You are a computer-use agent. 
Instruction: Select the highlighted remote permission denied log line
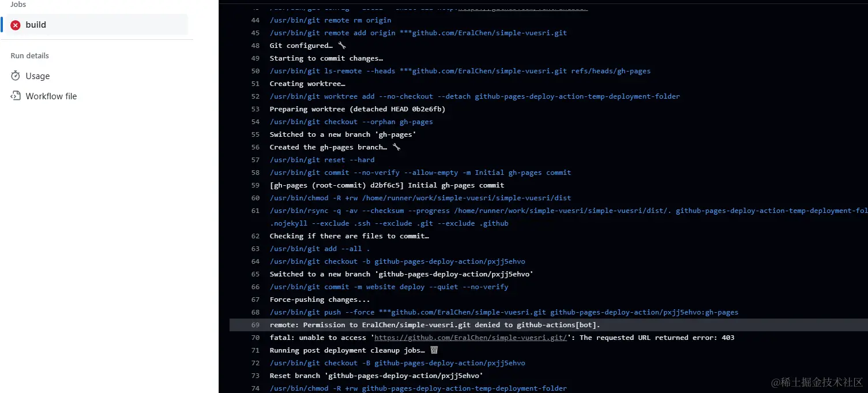434,324
